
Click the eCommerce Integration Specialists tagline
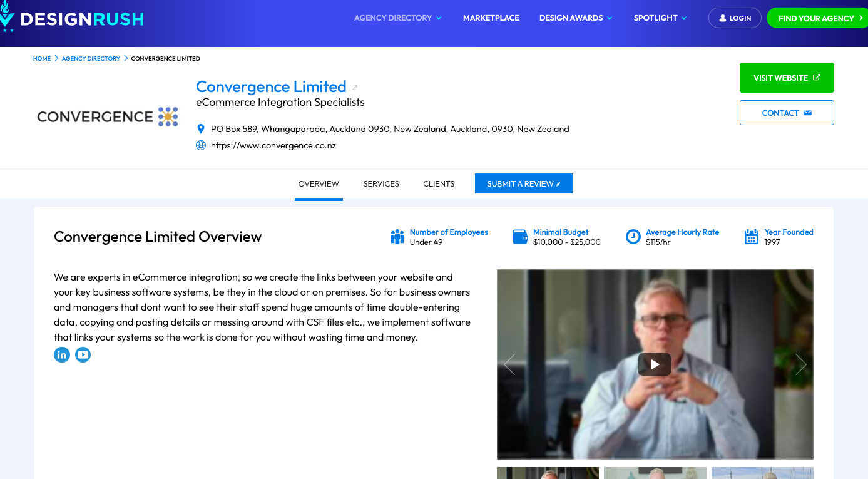click(x=280, y=102)
